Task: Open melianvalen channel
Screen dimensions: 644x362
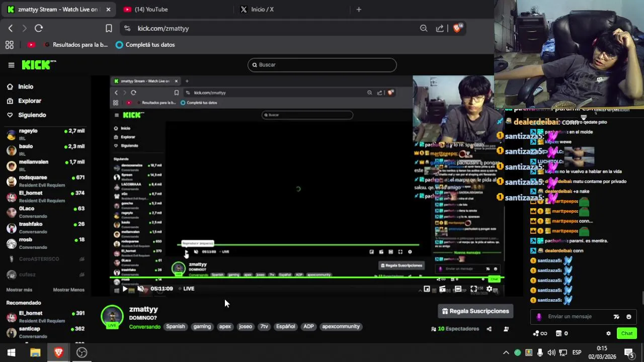Action: pos(45,165)
